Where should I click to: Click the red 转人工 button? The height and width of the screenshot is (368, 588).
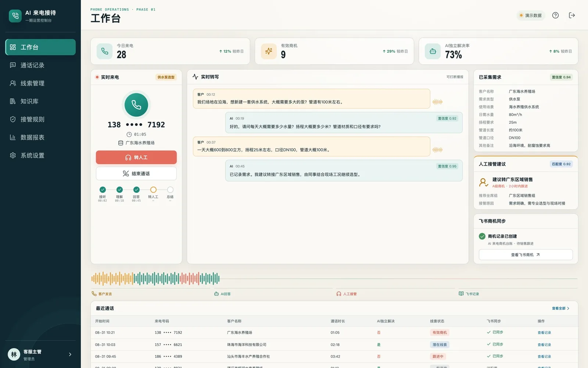[136, 158]
